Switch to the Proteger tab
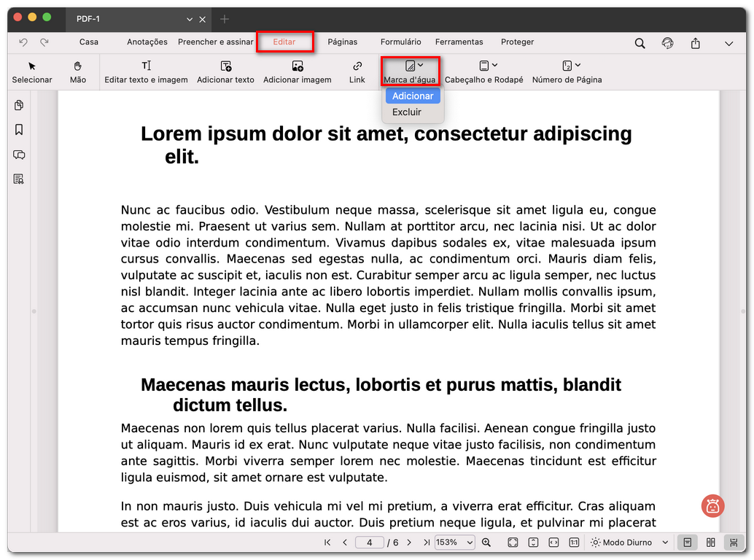Image resolution: width=754 pixels, height=560 pixels. (x=517, y=42)
